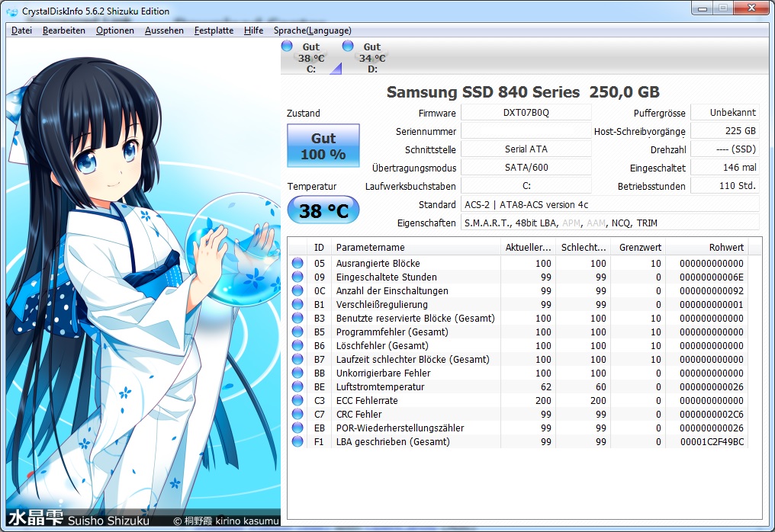Click status orb of Ausrangierte Blöcke row
Viewport: 775px width, 532px height.
297,264
